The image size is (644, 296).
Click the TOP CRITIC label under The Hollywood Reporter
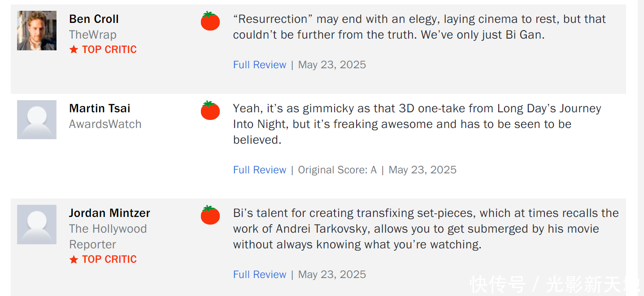coord(109,259)
